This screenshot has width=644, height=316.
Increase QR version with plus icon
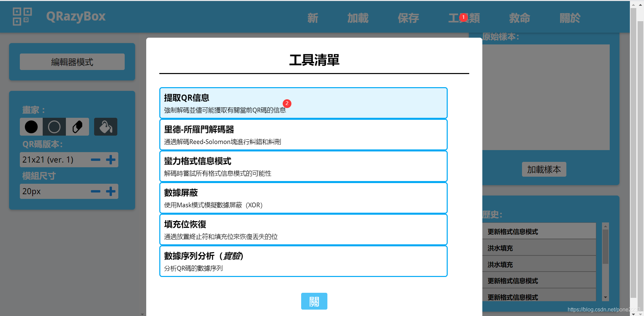pyautogui.click(x=111, y=160)
